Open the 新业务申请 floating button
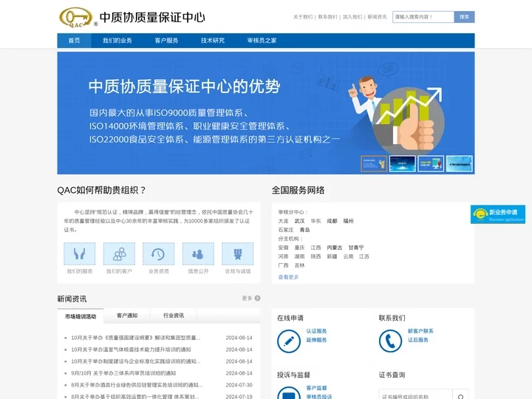Image resolution: width=532 pixels, height=399 pixels. point(498,214)
